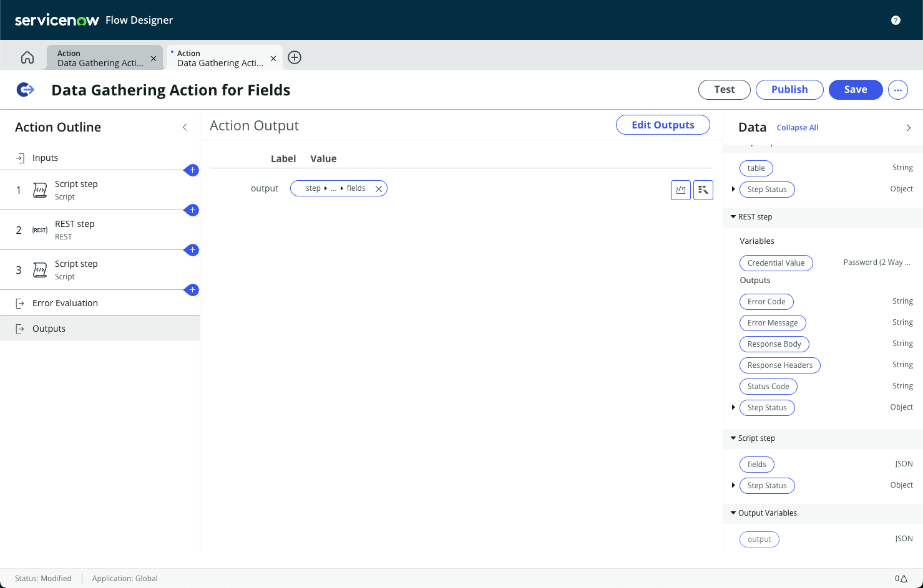Open the more options ellipsis button

[898, 90]
